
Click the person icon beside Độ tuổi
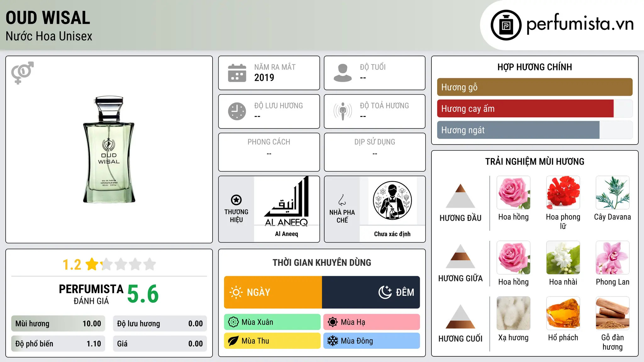[342, 73]
